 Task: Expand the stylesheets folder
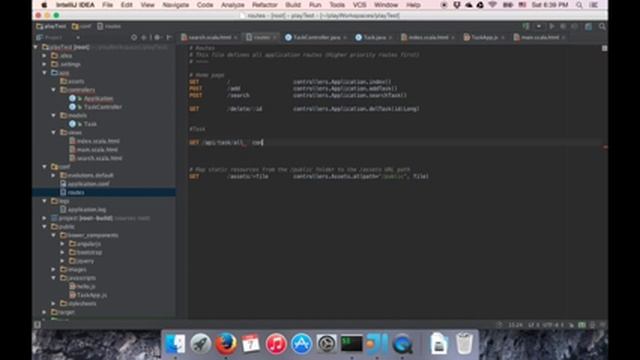[53, 304]
